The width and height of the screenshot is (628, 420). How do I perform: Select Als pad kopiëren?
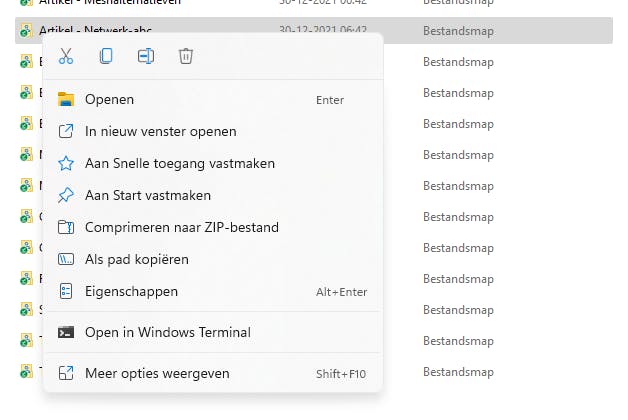click(x=137, y=259)
